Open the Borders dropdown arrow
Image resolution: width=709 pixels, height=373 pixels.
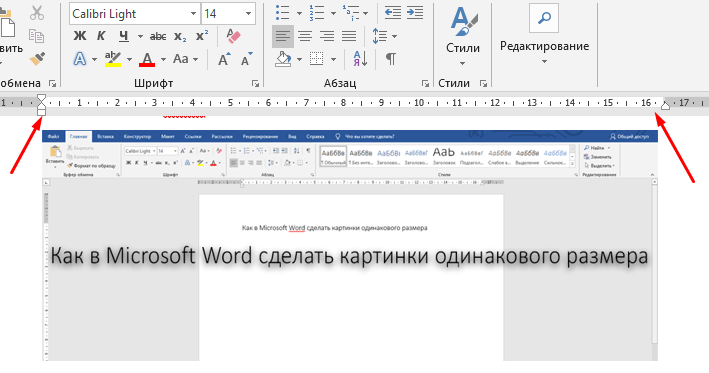click(333, 59)
